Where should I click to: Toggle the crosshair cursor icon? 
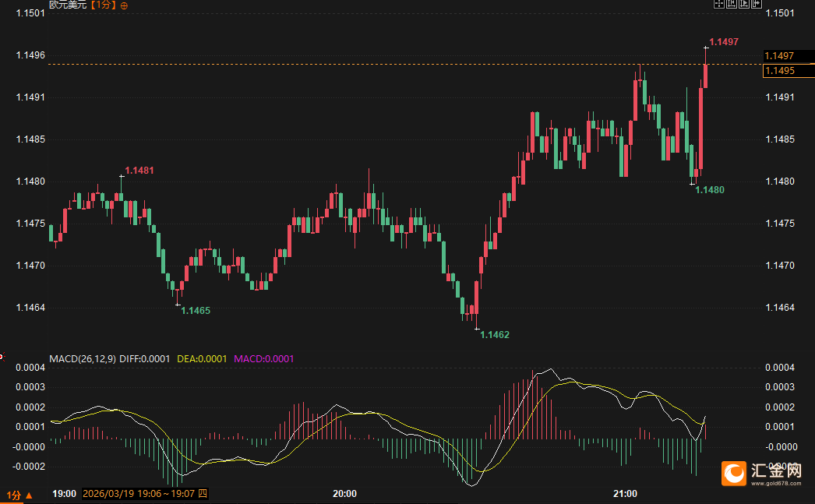point(719,4)
